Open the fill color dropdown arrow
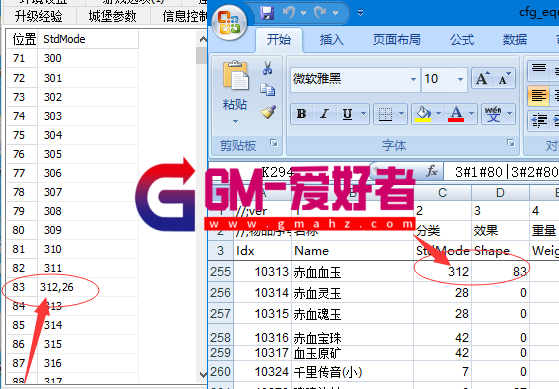Screen dimensions: 559x389 point(439,114)
